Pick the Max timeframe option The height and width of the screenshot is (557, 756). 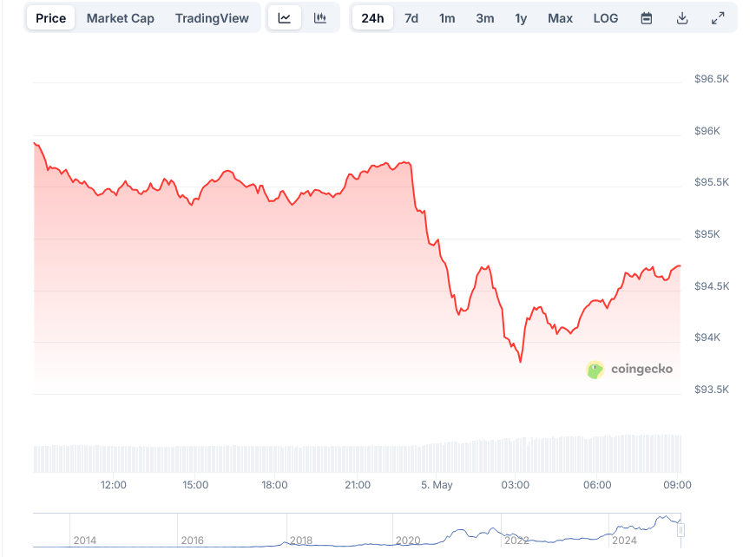[x=560, y=17]
